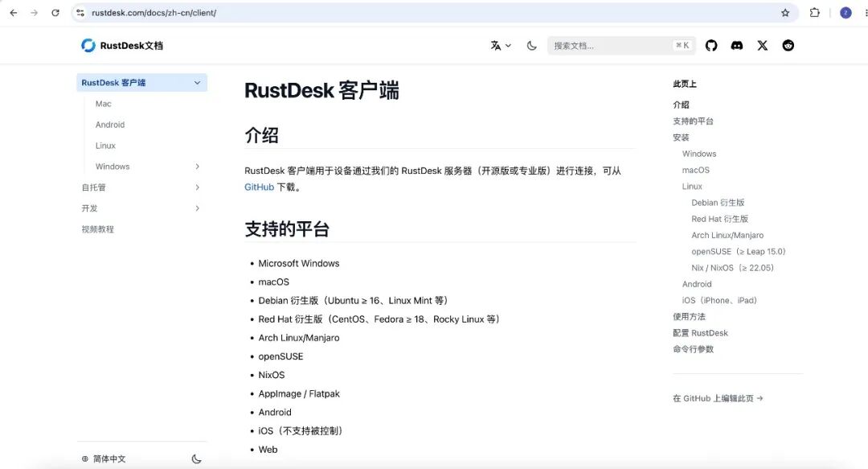Jump to 配置 RustDesk in outline

click(700, 332)
